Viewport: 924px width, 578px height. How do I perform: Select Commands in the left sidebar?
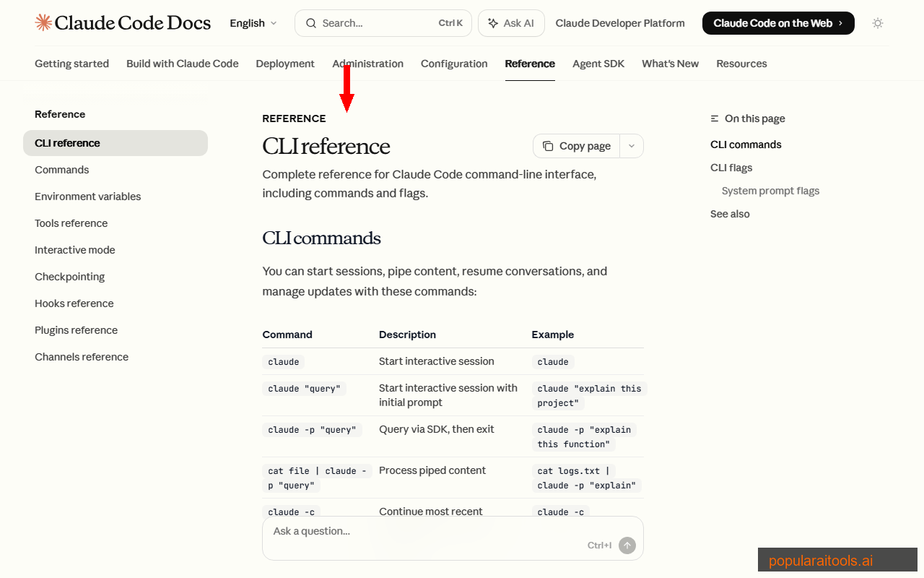tap(62, 169)
